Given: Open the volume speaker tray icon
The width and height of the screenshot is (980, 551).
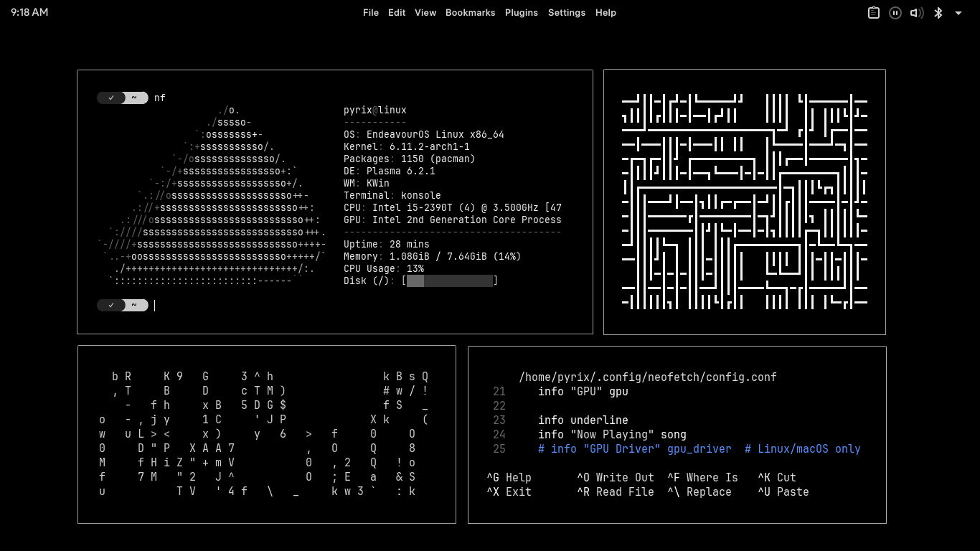Looking at the screenshot, I should pyautogui.click(x=916, y=13).
